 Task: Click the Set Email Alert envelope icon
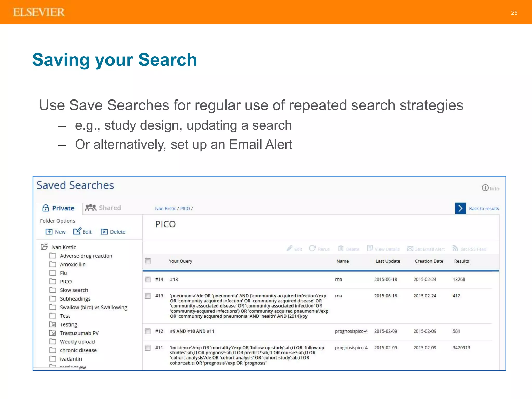coord(410,249)
